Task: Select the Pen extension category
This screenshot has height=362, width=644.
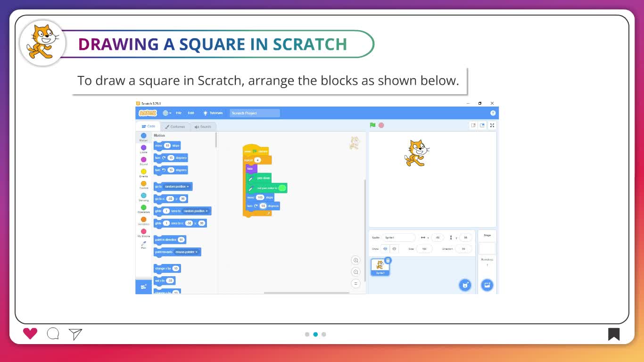Action: tap(143, 245)
